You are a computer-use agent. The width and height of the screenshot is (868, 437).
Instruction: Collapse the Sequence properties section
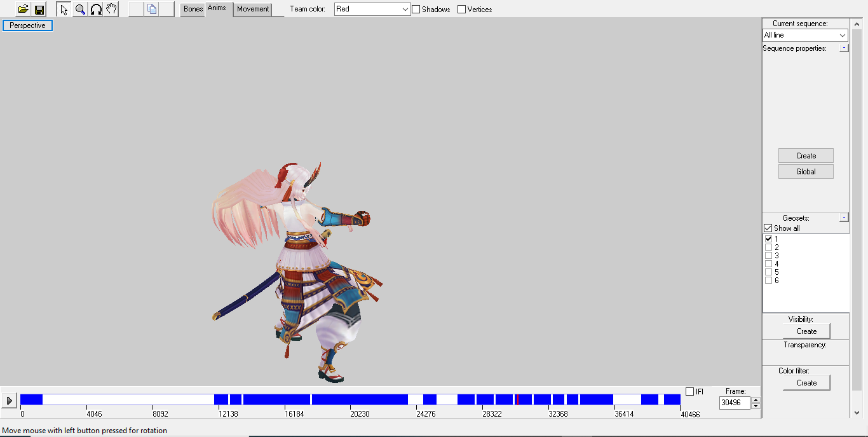click(843, 48)
